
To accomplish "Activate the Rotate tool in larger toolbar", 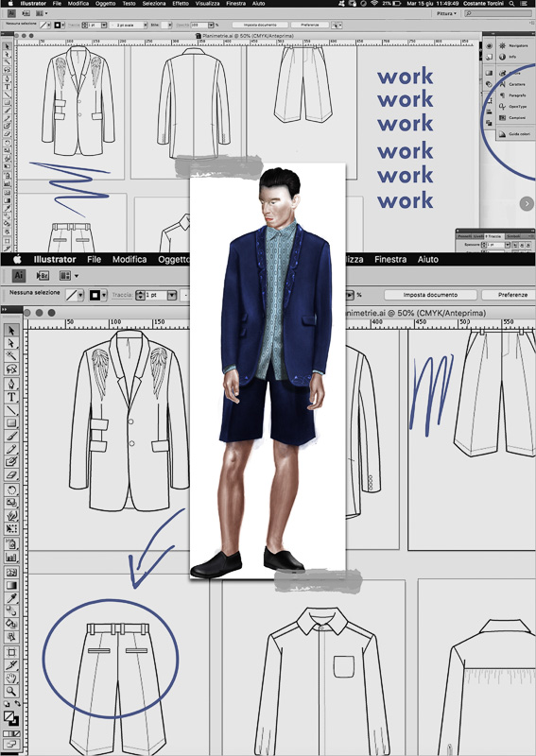I will [x=11, y=490].
